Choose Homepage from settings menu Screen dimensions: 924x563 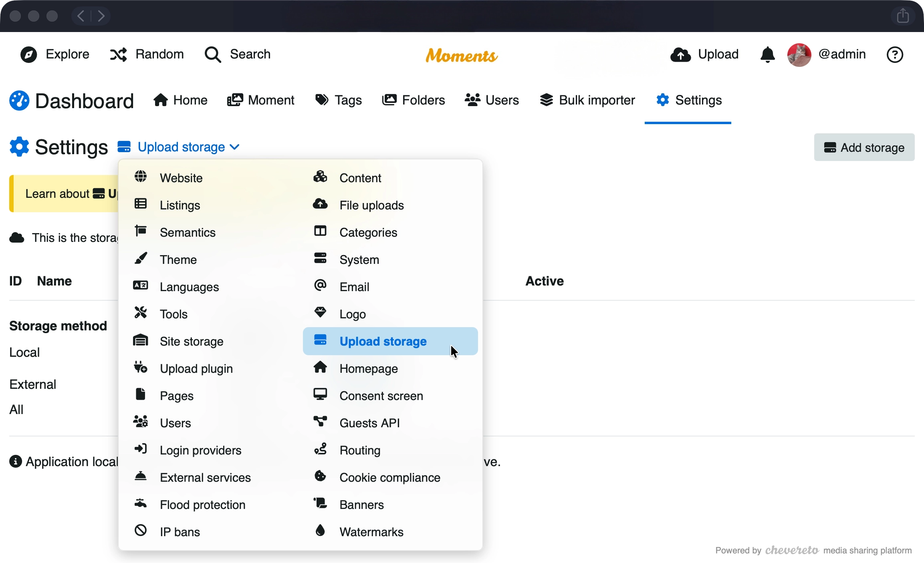390,368
